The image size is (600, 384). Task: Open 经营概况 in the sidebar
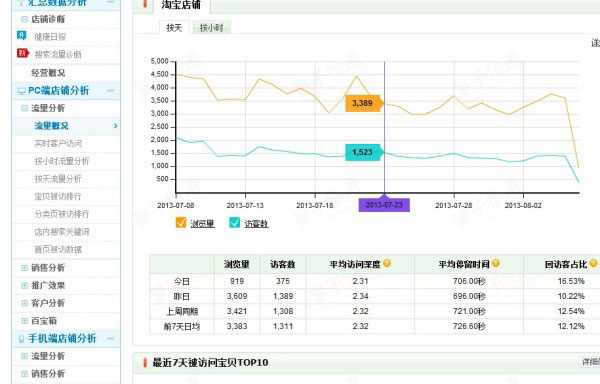48,73
